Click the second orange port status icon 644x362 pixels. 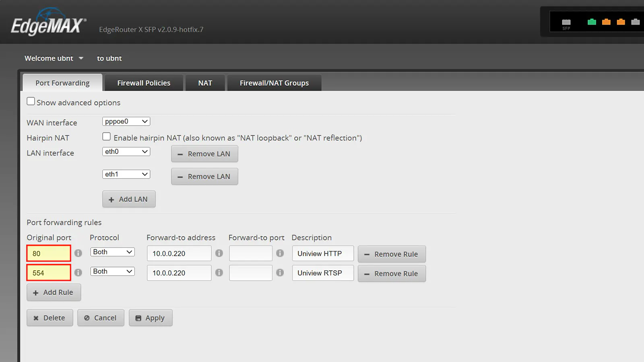coord(621,22)
